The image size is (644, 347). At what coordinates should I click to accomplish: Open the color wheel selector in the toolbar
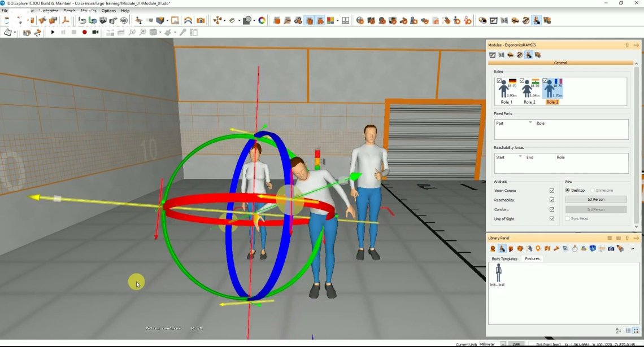tap(261, 20)
